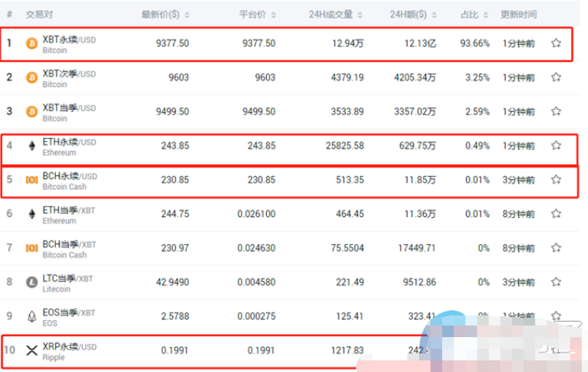Click the Bitcoin Cash icon in BCH永续/USD row
Viewport: 588px width, 372px height.
coord(32,180)
